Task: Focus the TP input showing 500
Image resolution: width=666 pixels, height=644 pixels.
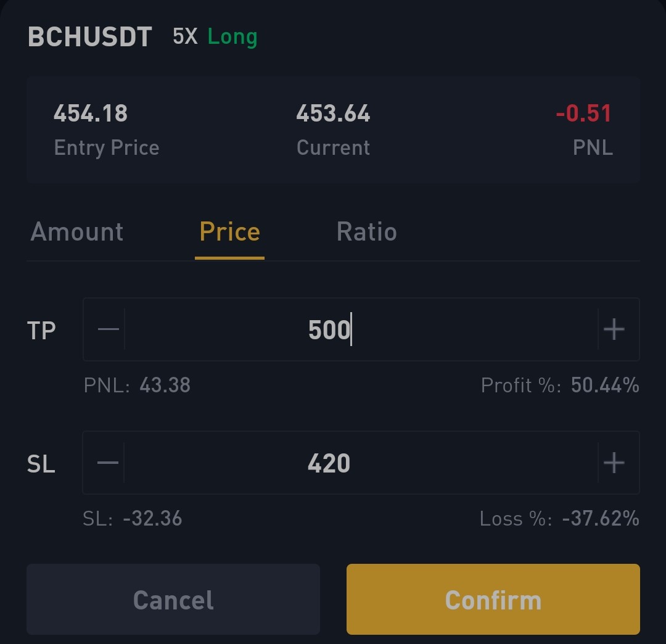Action: (361, 329)
